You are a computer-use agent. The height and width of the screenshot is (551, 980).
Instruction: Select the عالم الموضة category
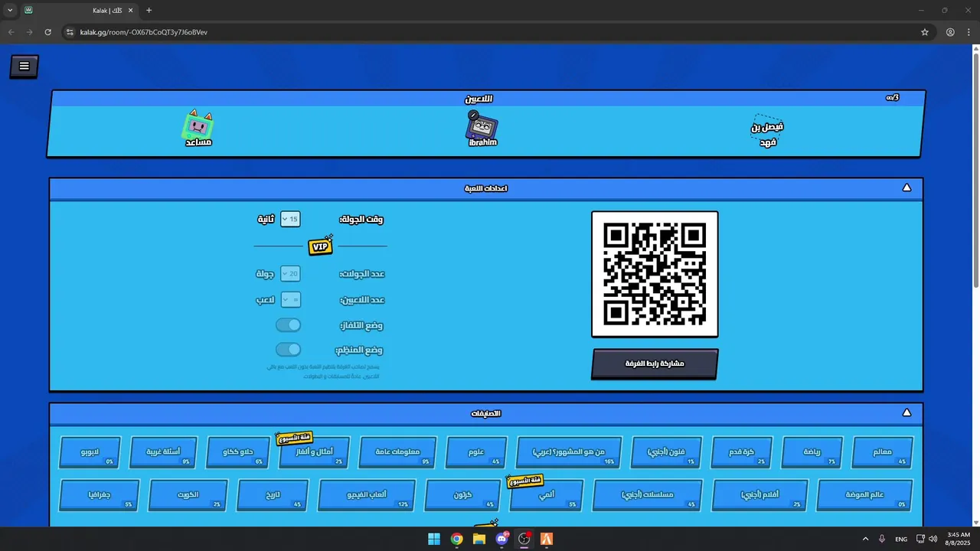864,495
